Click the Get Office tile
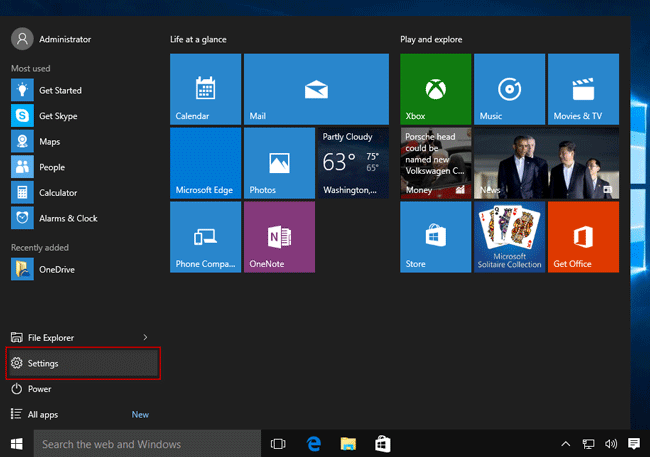This screenshot has width=650, height=457. coord(583,237)
